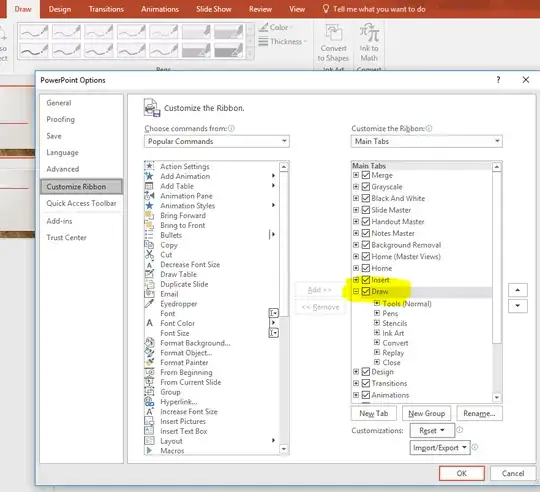This screenshot has width=540, height=492.
Task: Click the Add Table grid icon
Action: click(x=149, y=186)
